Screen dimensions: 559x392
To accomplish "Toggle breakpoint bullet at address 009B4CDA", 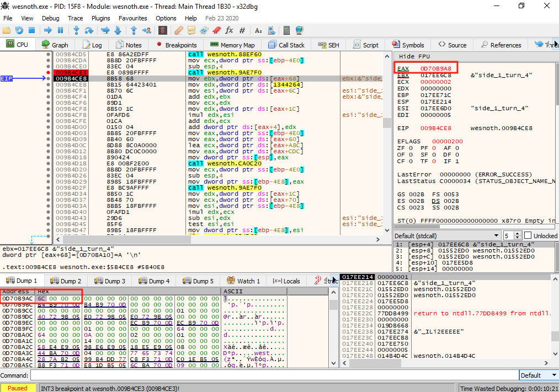I will click(48, 61).
